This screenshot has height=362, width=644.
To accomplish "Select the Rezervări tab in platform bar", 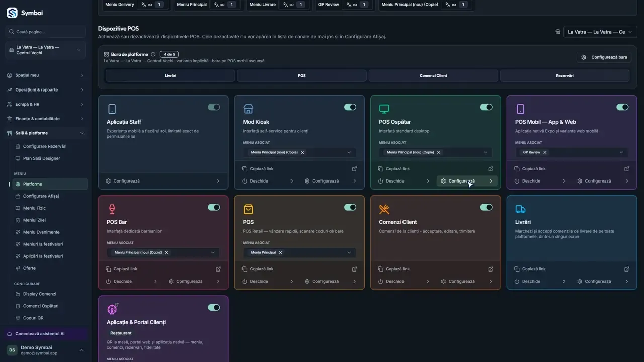I will [x=565, y=76].
